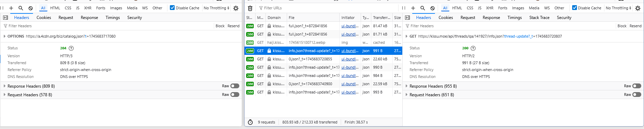Click the stopwatch performance analysis icon

pyautogui.click(x=250, y=122)
